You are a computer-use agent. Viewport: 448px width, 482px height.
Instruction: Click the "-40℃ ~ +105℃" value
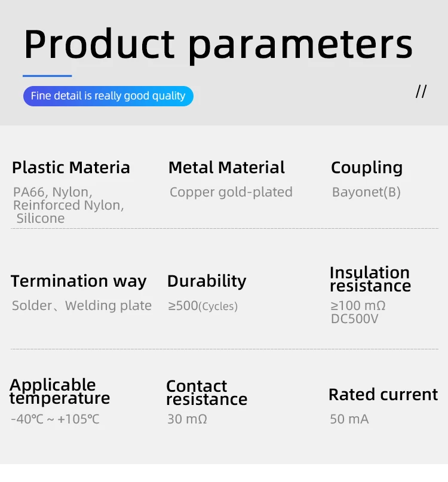click(x=55, y=419)
